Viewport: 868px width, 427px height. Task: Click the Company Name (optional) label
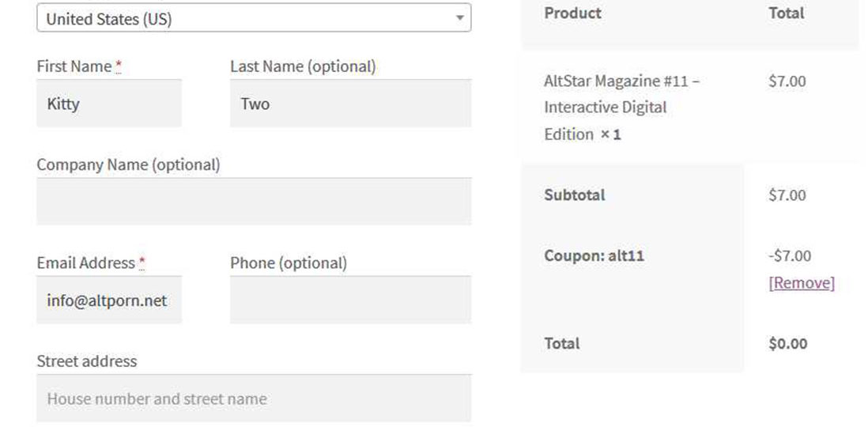coord(128,164)
